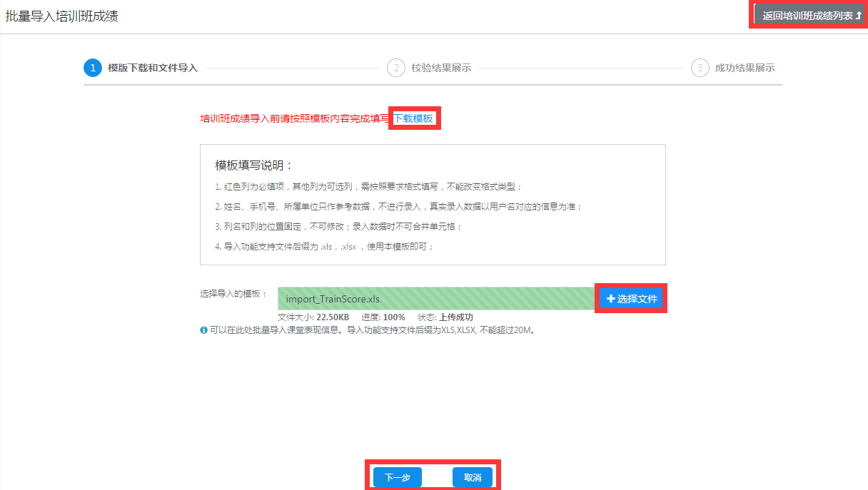Image resolution: width=868 pixels, height=490 pixels.
Task: Click the 上传成功 status text
Action: [455, 317]
